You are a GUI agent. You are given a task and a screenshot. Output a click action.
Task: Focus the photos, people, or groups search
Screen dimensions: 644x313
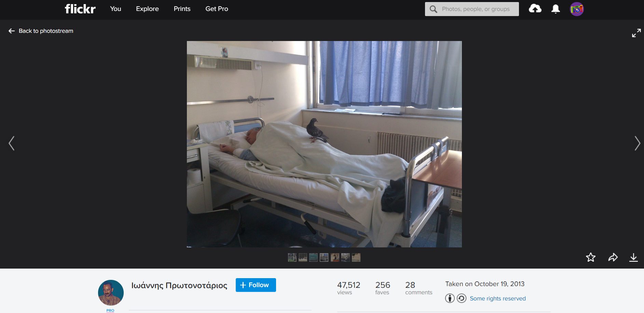point(476,9)
